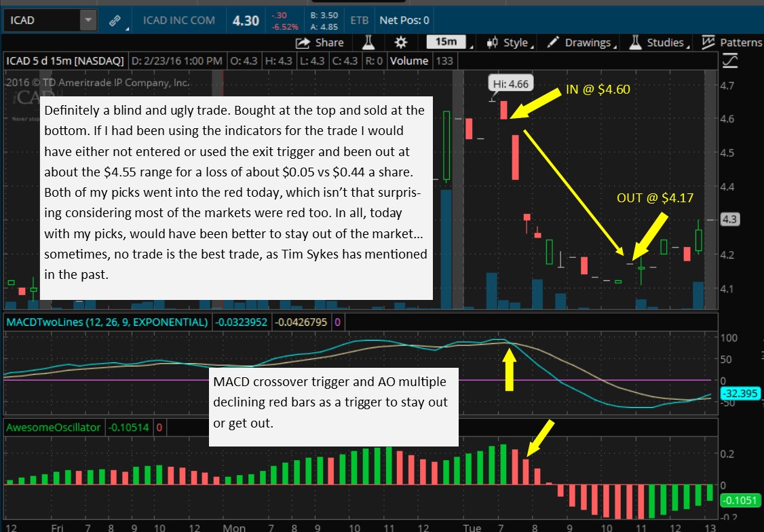Click the Drawings pencil icon

552,43
